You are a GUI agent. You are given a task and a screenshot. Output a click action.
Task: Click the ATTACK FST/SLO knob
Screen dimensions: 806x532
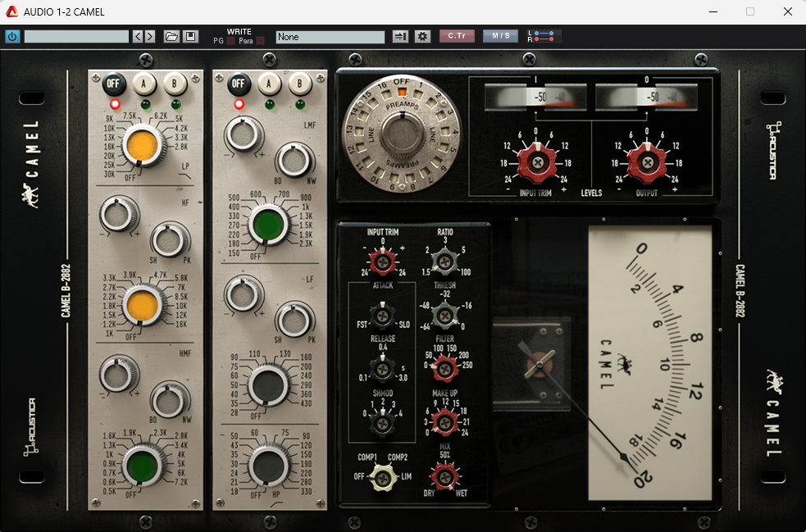coord(382,316)
